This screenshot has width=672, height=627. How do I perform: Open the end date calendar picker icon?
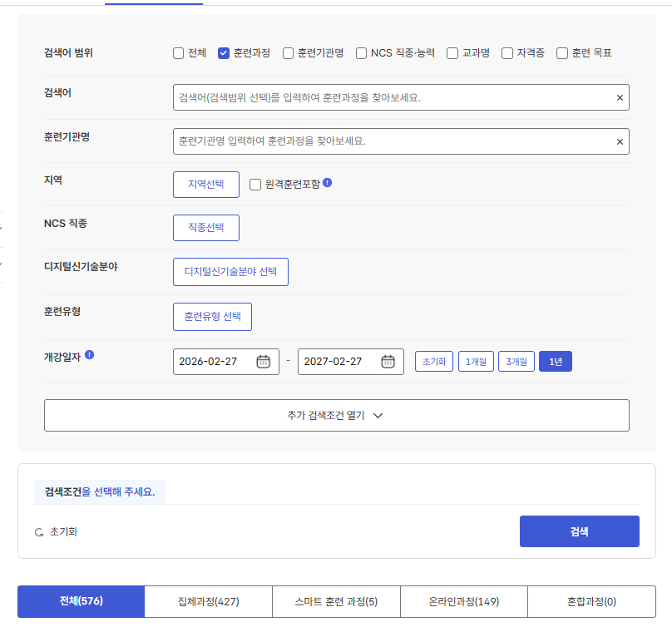(x=388, y=362)
